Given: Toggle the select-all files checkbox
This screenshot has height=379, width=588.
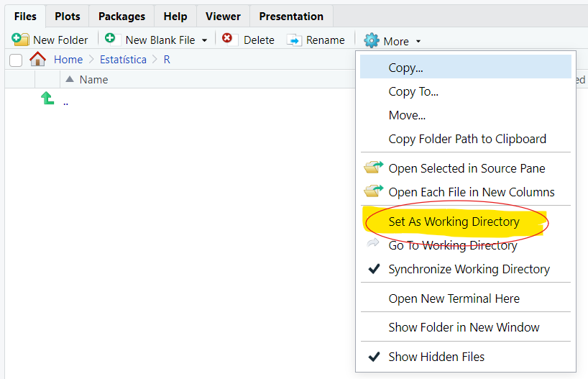Looking at the screenshot, I should [x=16, y=60].
